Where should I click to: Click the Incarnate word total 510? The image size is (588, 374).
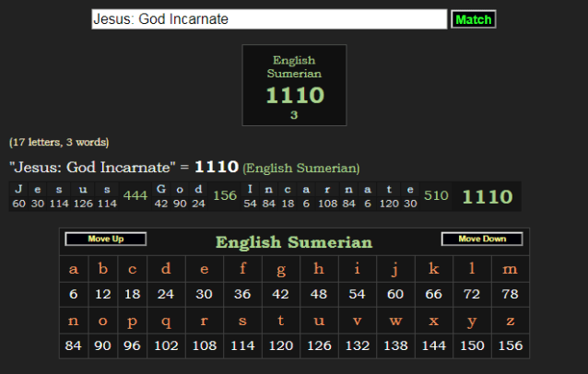pyautogui.click(x=436, y=195)
